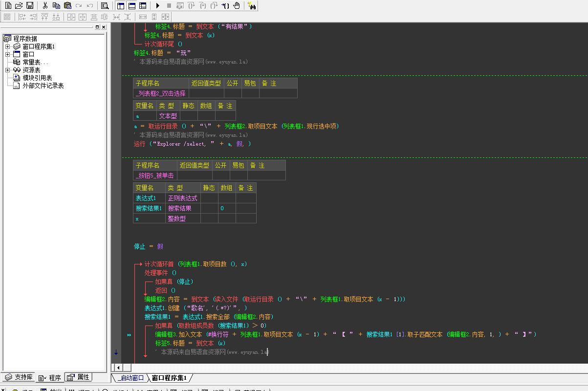Open a file using the folder icon
This screenshot has height=391, width=588.
(x=19, y=6)
